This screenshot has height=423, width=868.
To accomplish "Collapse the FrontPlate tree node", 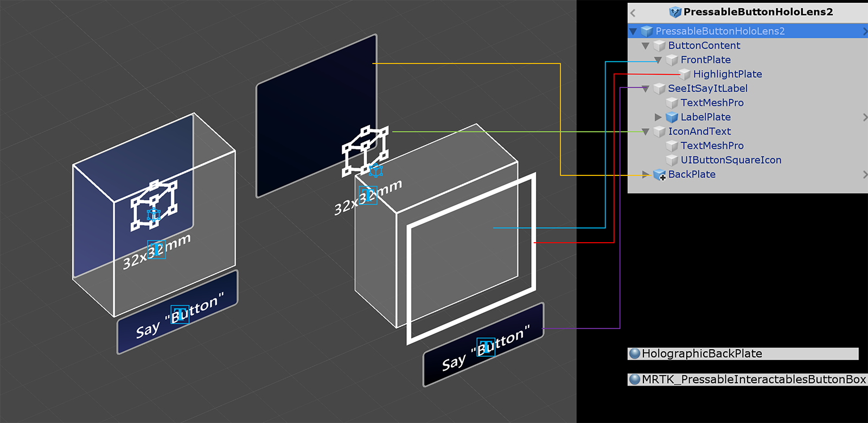I will point(658,60).
